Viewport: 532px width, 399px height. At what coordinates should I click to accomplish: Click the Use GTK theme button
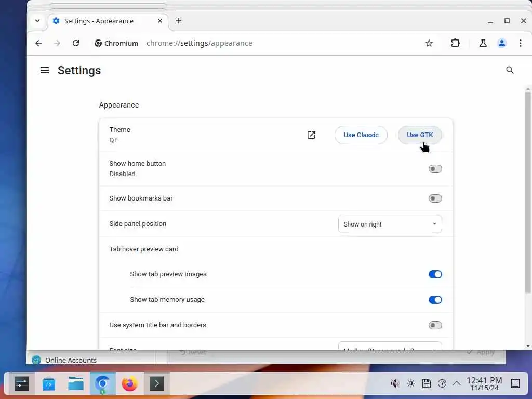click(420, 135)
